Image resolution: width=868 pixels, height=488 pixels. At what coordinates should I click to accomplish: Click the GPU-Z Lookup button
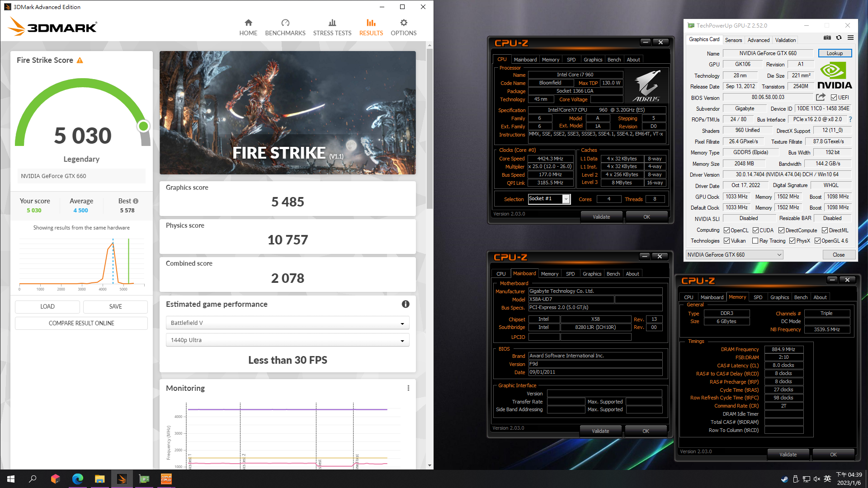coord(835,53)
